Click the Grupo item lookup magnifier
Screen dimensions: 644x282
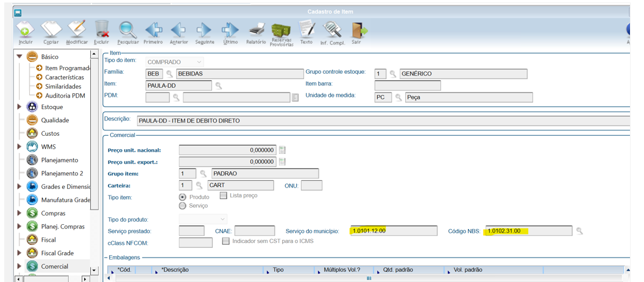tap(202, 174)
